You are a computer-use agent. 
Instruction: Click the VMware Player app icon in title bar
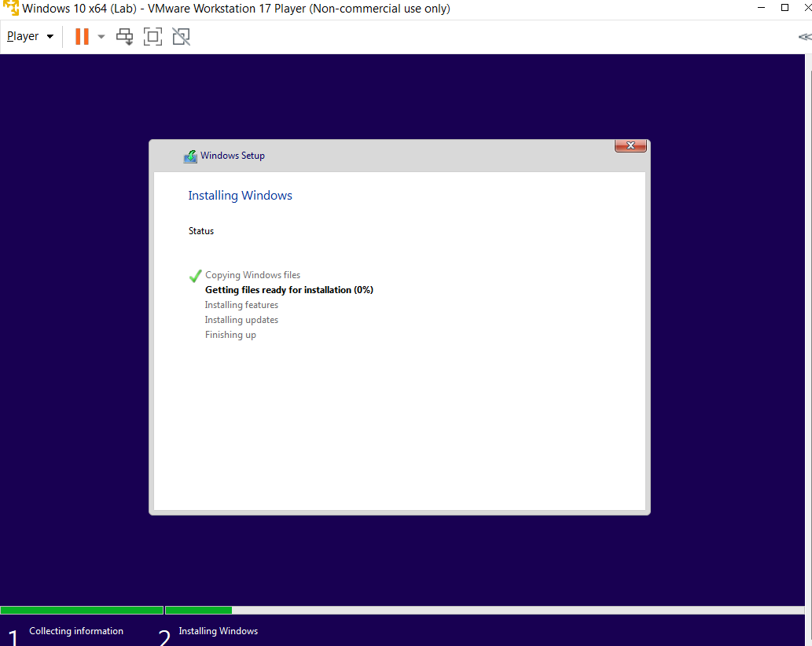pyautogui.click(x=10, y=8)
